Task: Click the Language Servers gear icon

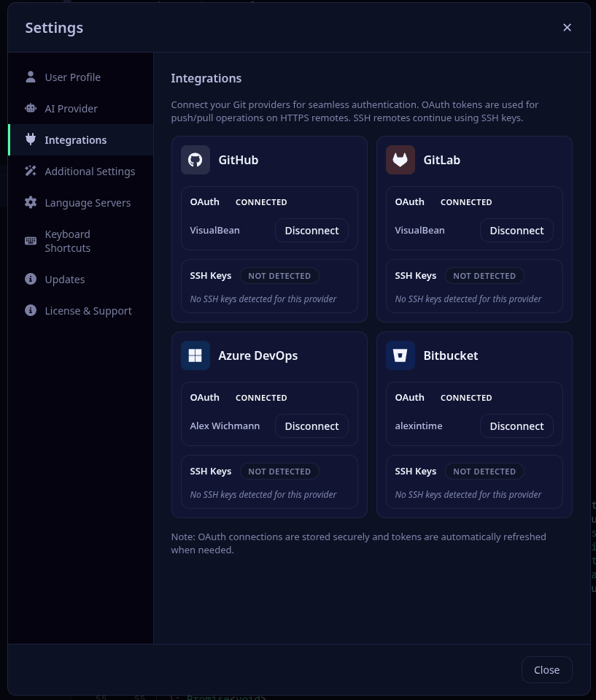Action: click(x=31, y=202)
